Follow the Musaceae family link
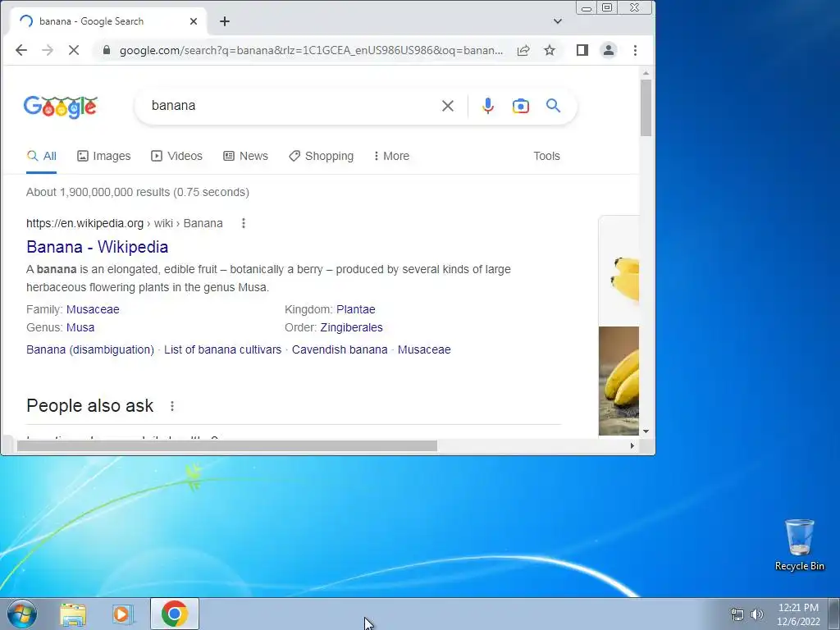This screenshot has width=840, height=630. click(x=93, y=309)
